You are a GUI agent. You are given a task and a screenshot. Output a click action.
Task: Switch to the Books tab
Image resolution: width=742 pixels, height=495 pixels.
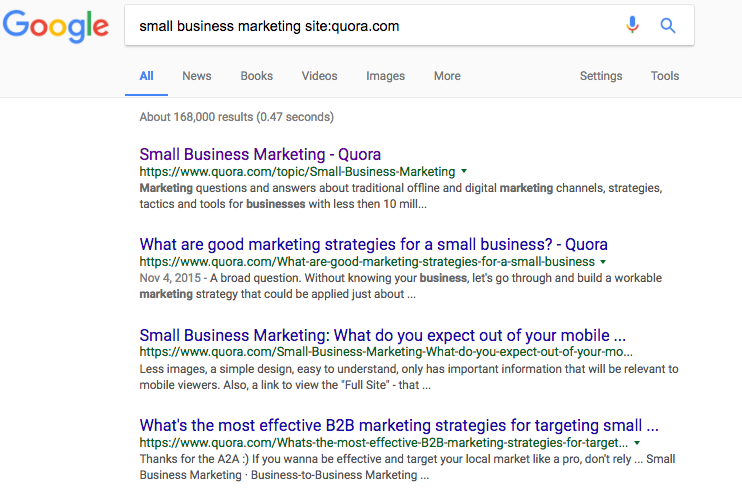256,76
